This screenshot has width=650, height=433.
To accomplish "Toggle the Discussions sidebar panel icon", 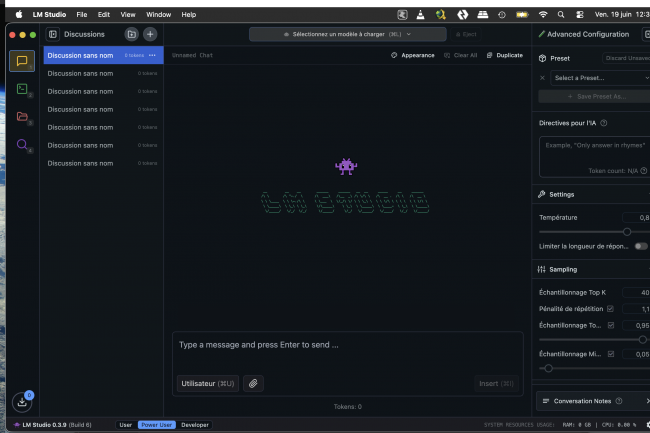I will coord(53,34).
